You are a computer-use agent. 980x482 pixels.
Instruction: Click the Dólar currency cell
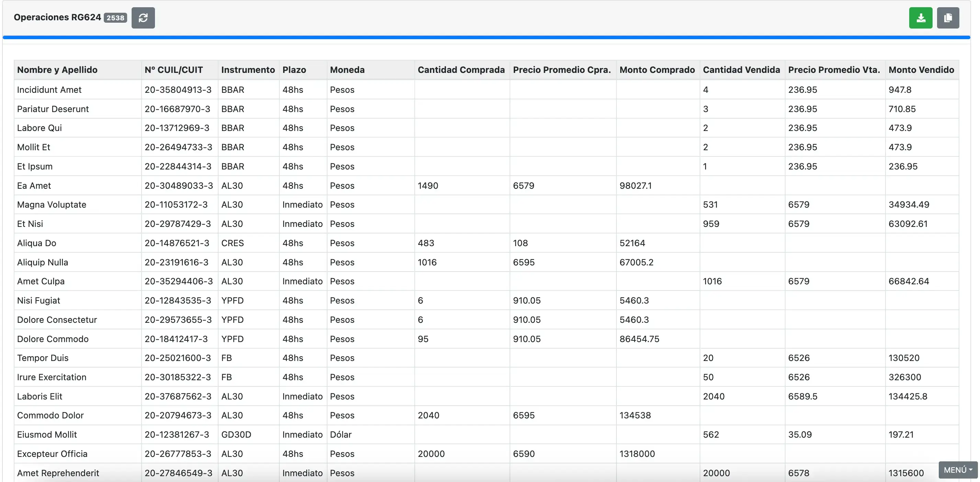pyautogui.click(x=341, y=435)
